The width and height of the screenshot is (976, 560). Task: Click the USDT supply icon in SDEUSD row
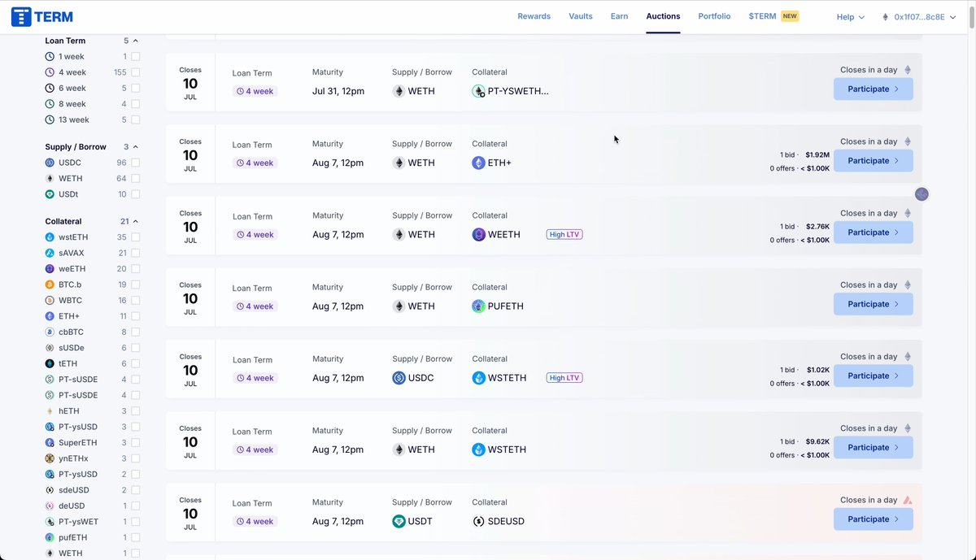click(x=399, y=521)
